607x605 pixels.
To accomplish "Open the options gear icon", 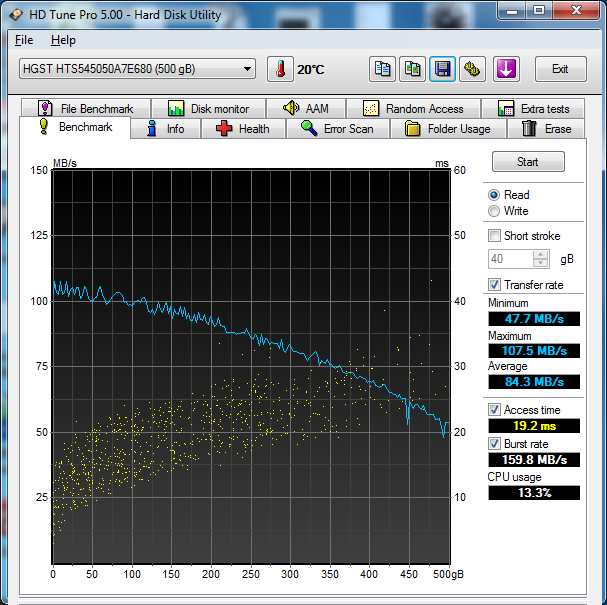I will [472, 69].
